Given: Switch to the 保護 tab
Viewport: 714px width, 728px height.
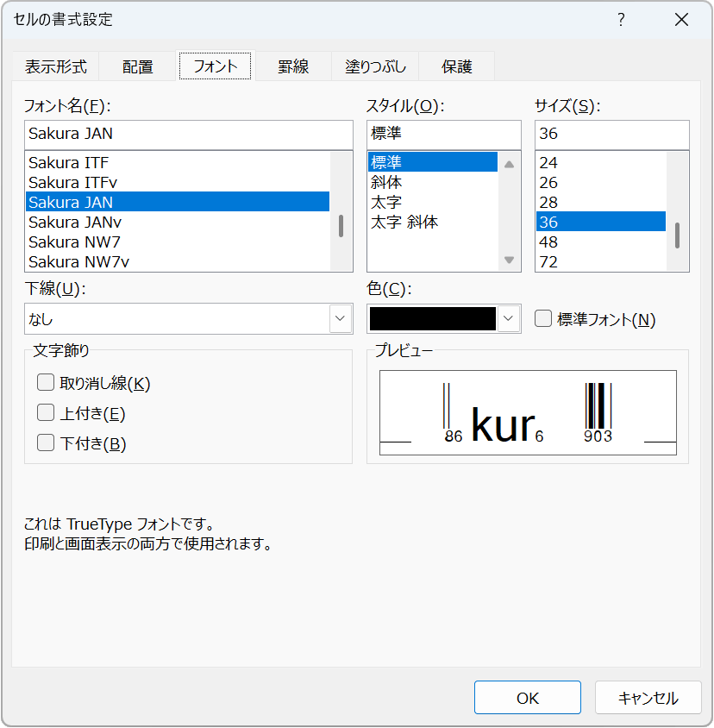Looking at the screenshot, I should (456, 65).
